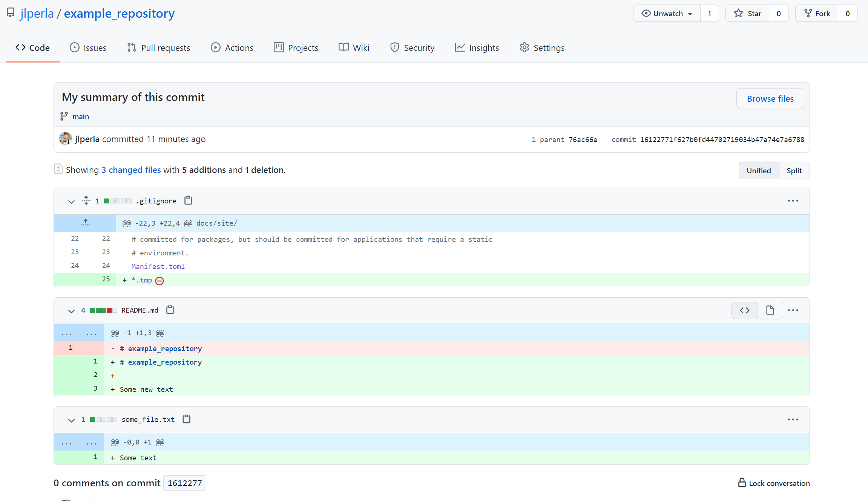Select the Unified diff view

click(759, 171)
